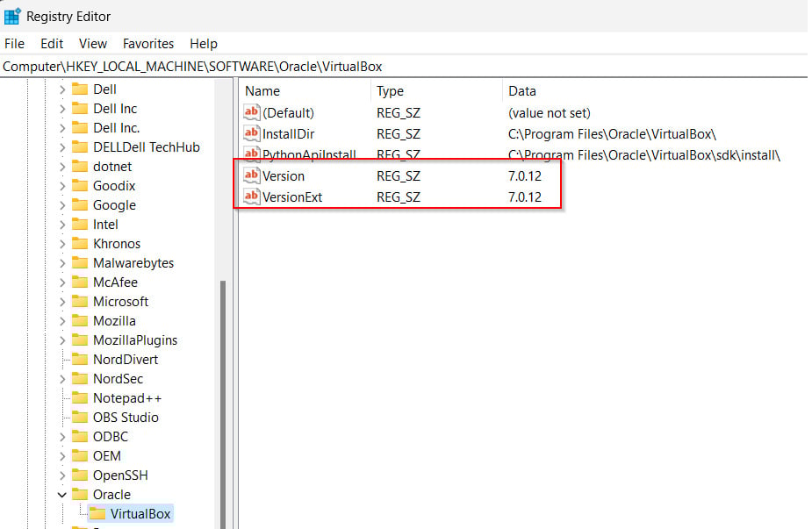Click the Registry Editor app icon in title bar
This screenshot has width=812, height=529.
(x=12, y=17)
